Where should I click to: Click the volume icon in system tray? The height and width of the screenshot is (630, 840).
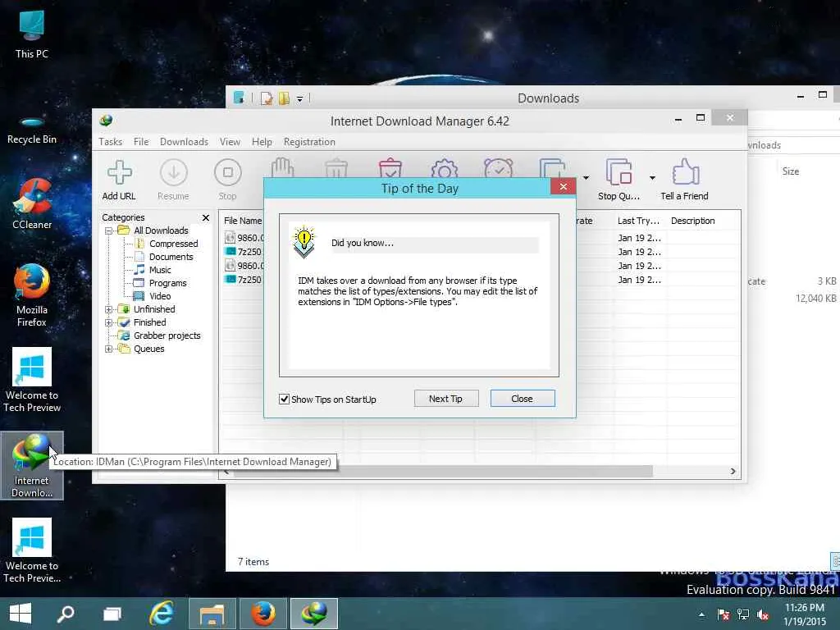[x=763, y=615]
